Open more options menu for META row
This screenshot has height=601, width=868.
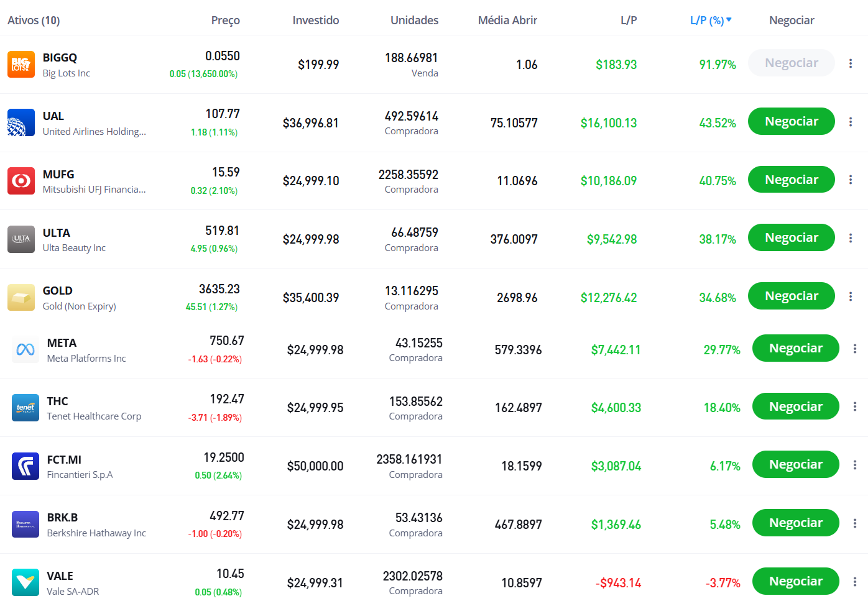[x=855, y=349]
